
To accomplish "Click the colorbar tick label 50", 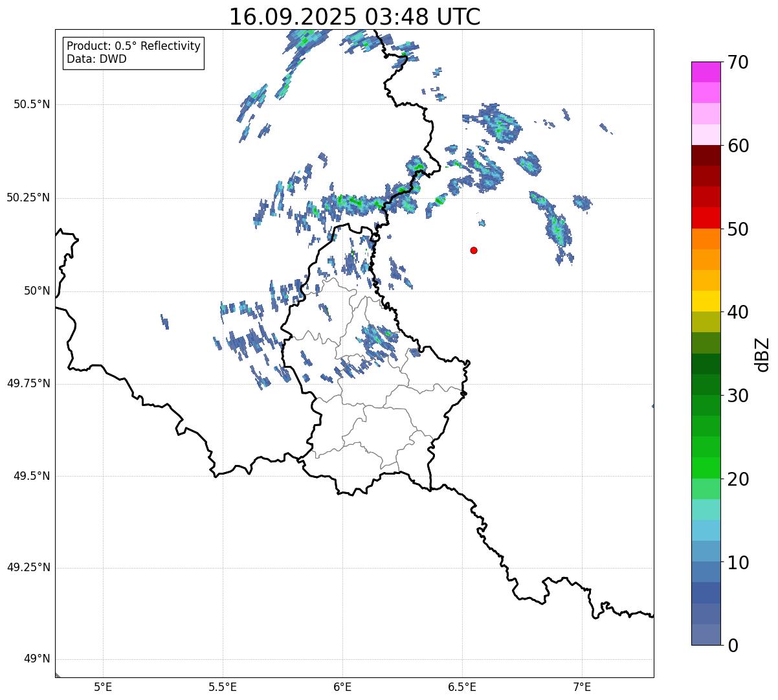I will (x=739, y=229).
